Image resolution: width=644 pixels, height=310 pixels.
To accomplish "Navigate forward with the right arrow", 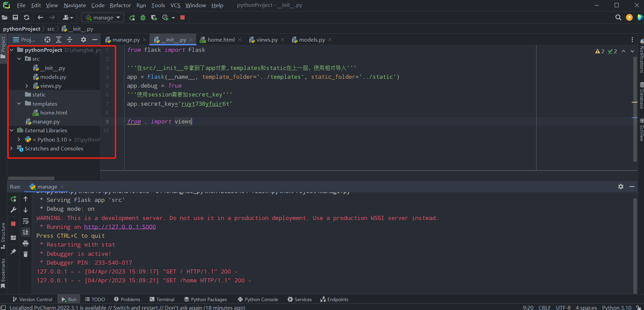I will coord(52,17).
